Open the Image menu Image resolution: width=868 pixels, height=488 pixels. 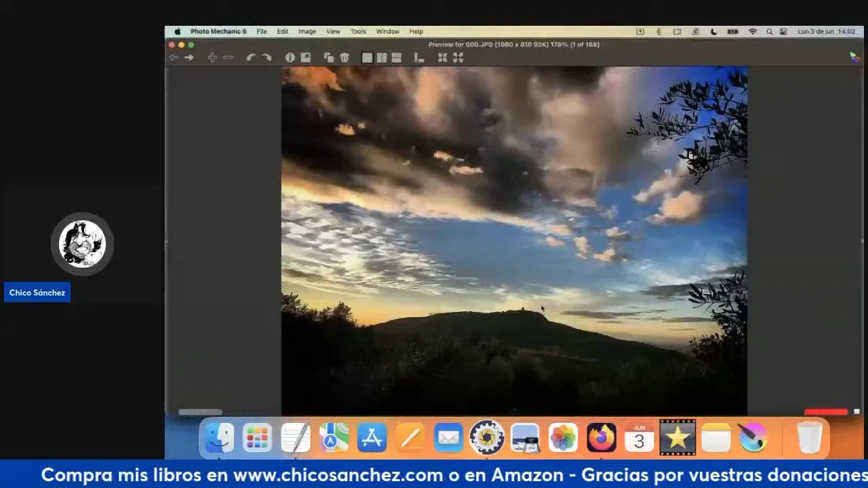tap(307, 31)
